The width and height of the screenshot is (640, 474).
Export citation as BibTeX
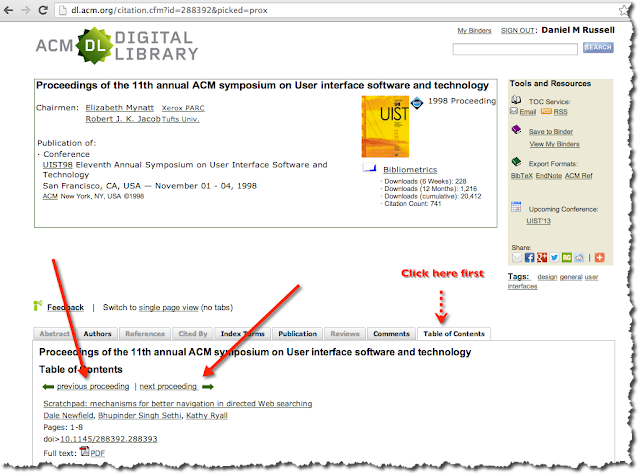(x=522, y=176)
